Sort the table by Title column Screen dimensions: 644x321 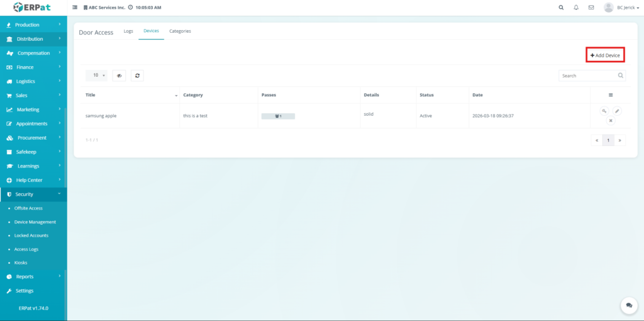pyautogui.click(x=131, y=95)
